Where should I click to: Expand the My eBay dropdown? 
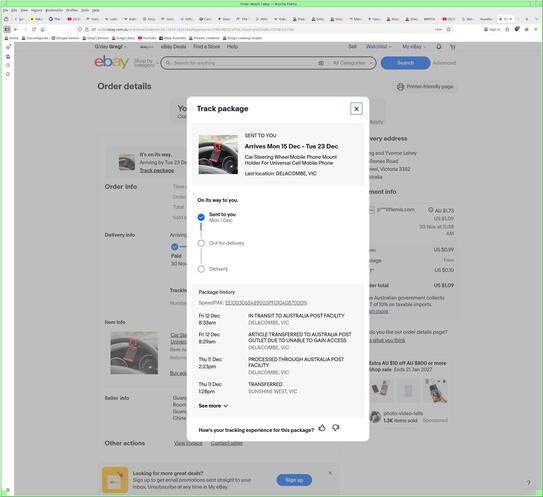point(414,46)
